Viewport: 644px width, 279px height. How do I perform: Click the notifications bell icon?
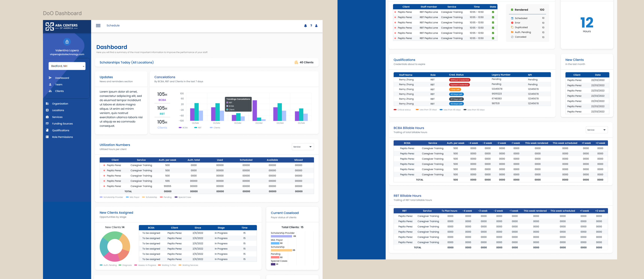pos(305,26)
